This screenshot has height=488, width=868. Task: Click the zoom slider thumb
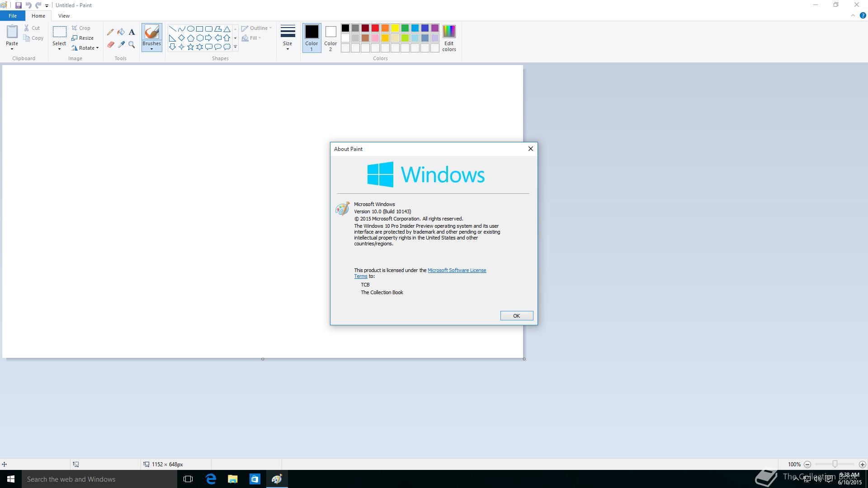click(835, 465)
